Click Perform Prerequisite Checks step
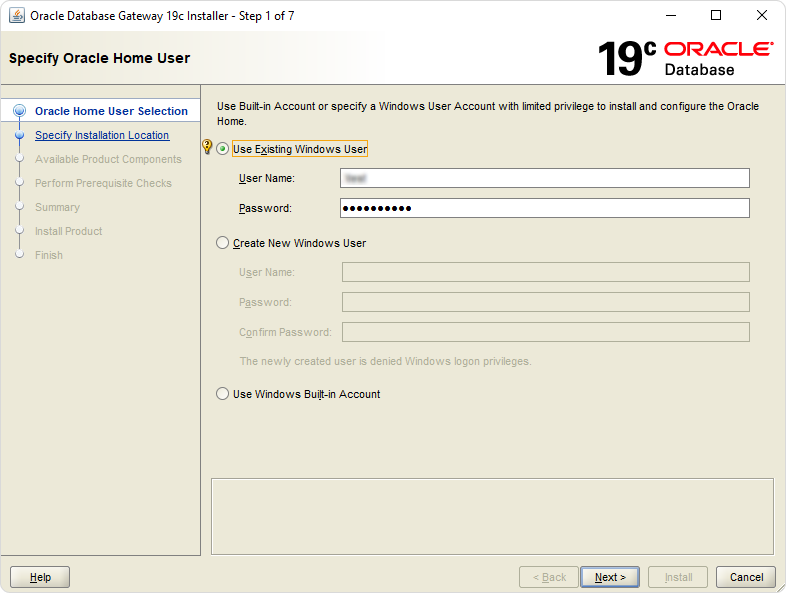 pyautogui.click(x=103, y=183)
